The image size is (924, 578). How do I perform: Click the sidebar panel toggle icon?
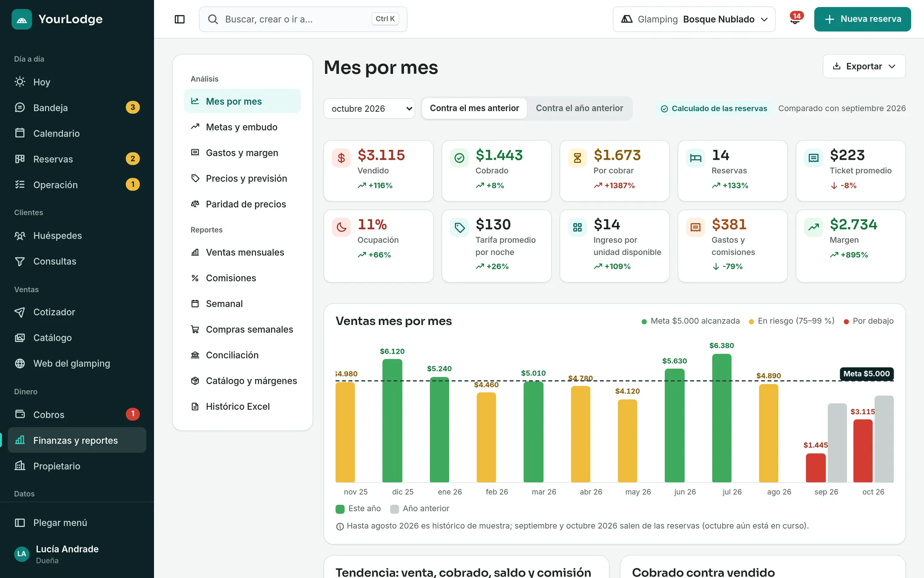(x=180, y=19)
